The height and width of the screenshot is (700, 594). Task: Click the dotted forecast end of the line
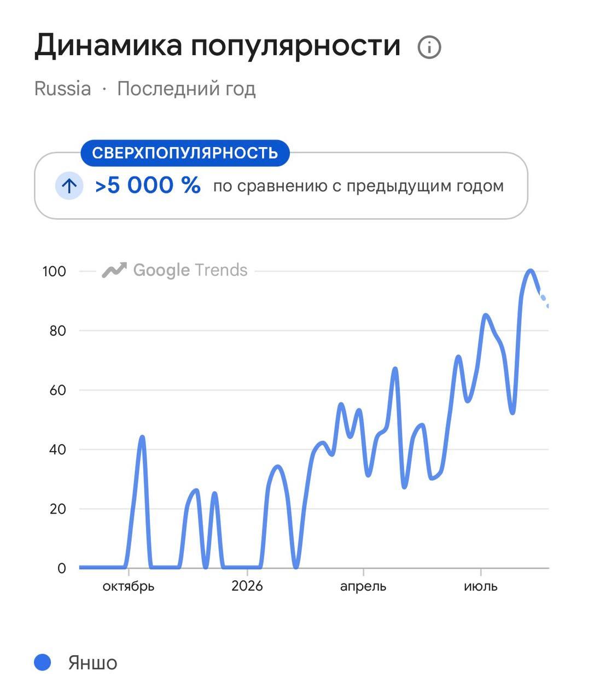click(545, 300)
